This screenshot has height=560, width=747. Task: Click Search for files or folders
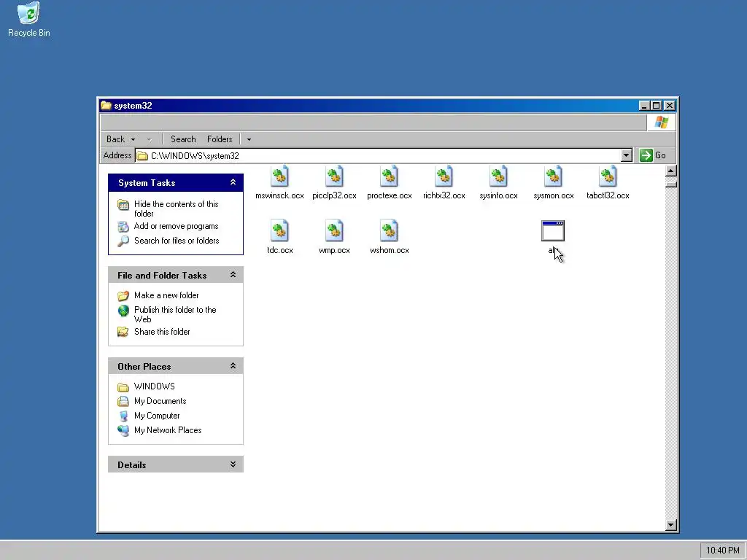(x=177, y=241)
